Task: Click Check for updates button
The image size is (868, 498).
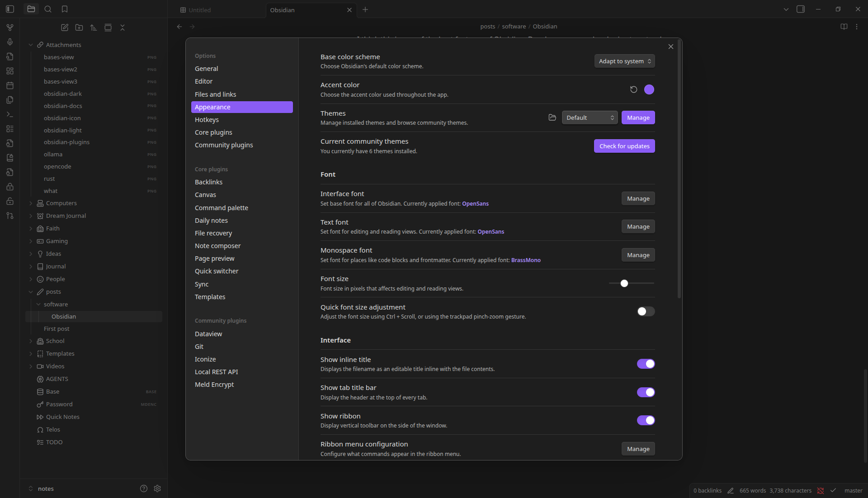Action: pos(624,146)
